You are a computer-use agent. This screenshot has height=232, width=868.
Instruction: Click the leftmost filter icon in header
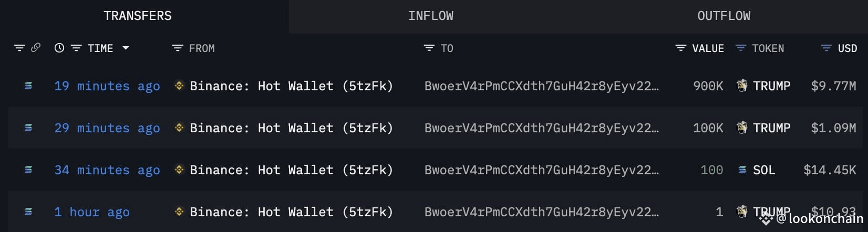(x=19, y=48)
